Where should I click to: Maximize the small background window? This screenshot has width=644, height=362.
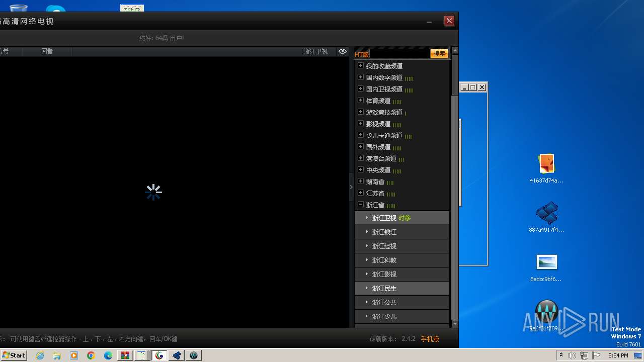pyautogui.click(x=473, y=87)
